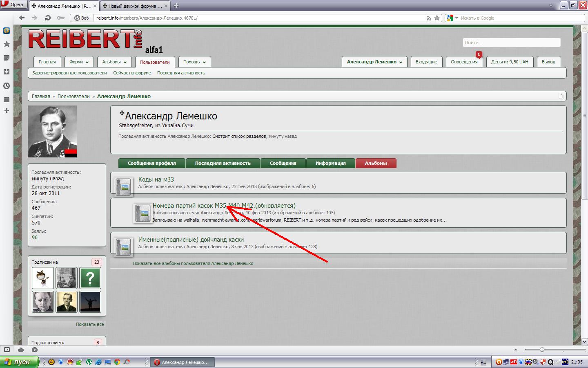Click the пуск Start button
This screenshot has height=368, width=588.
point(20,362)
